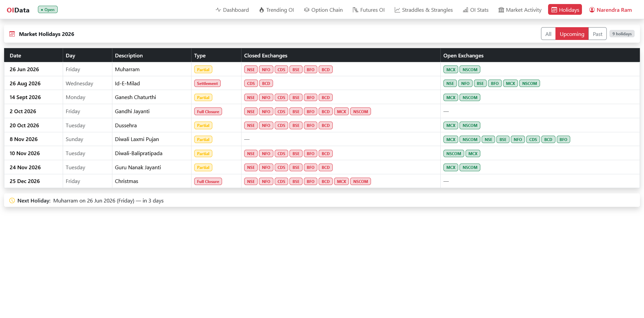Screen dimensions: 644x318
Task: Click the clock icon next to Next Holiday
Action: coord(12,200)
